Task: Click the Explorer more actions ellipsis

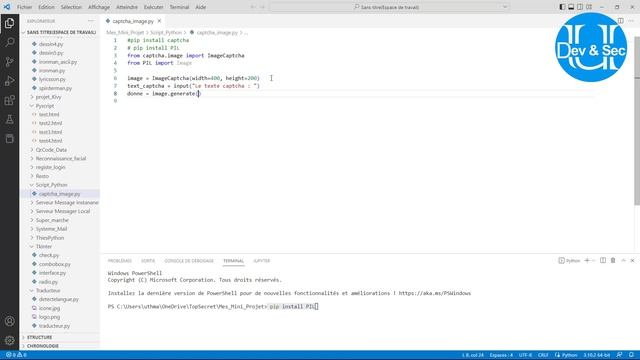Action: pos(91,21)
